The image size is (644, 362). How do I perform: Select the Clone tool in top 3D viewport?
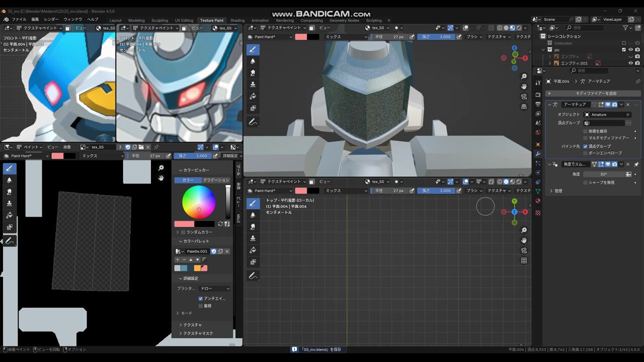click(253, 84)
